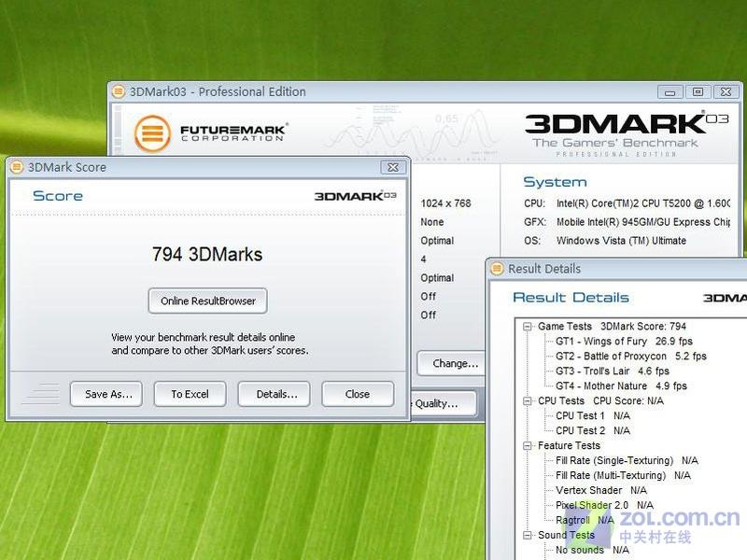Click the 794 3DMarks score text
The image size is (747, 560).
[x=207, y=254]
